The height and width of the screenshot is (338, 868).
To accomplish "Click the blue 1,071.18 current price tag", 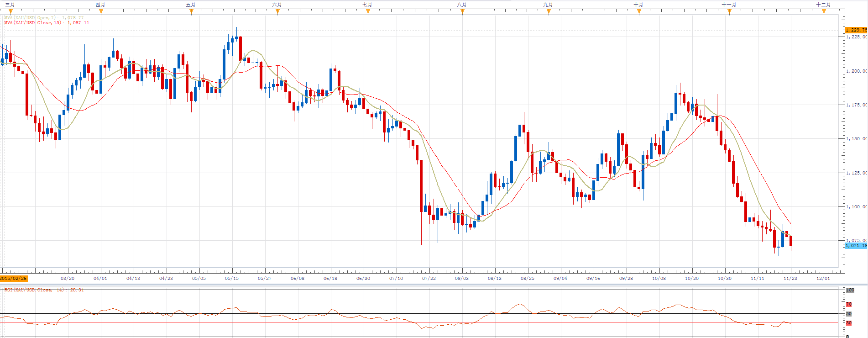I will pos(856,246).
